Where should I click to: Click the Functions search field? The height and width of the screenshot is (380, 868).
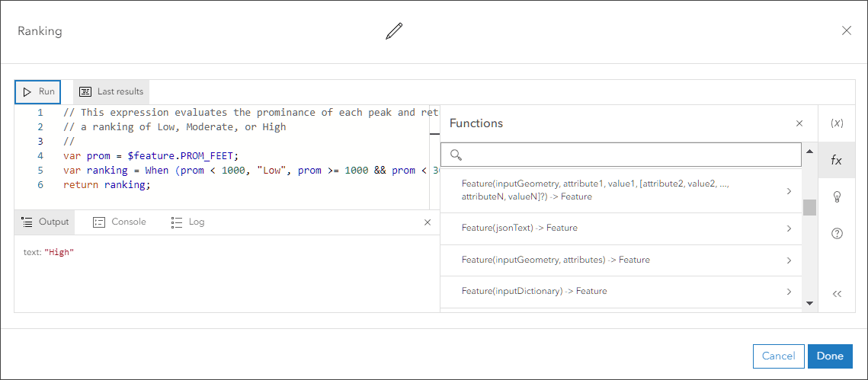pos(629,155)
